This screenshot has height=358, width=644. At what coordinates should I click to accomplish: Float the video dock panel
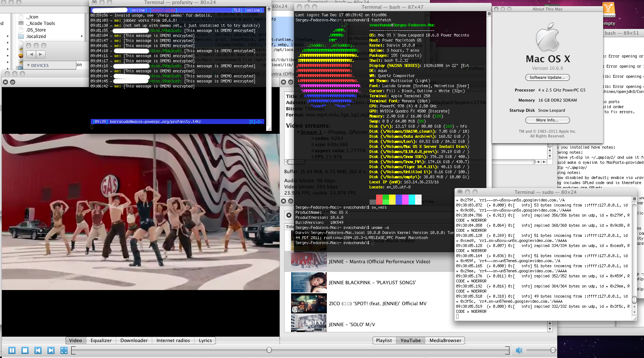pyautogui.click(x=13, y=82)
